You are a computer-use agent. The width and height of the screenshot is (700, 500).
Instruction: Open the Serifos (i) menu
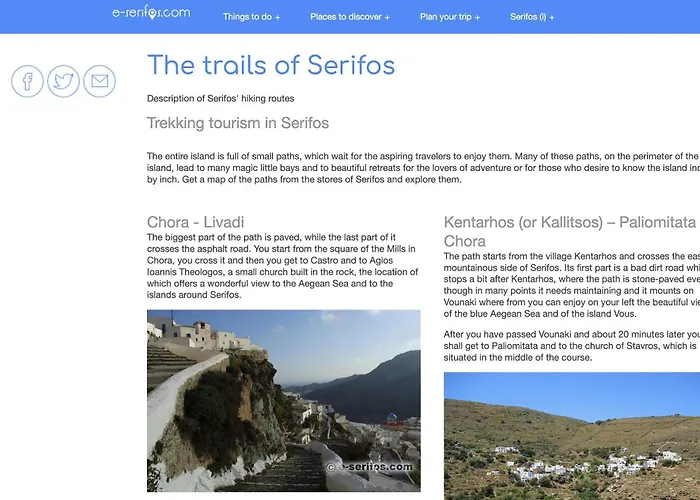pyautogui.click(x=531, y=17)
